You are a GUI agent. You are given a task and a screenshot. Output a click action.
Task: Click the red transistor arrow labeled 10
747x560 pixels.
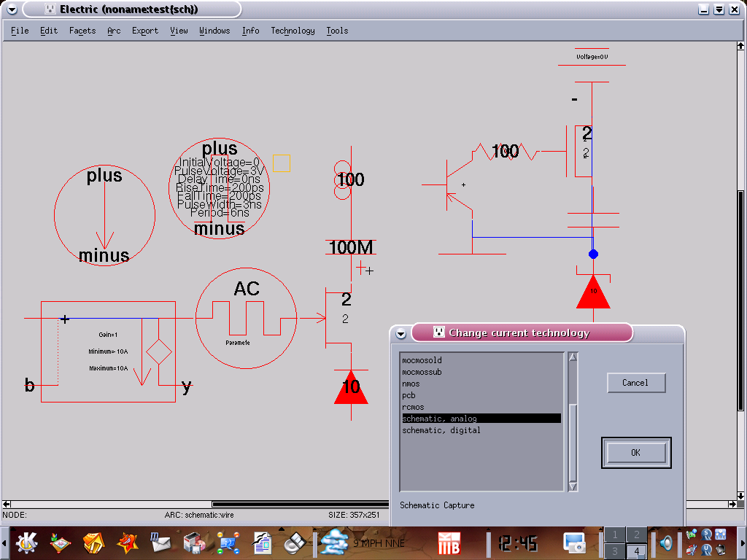click(x=351, y=388)
